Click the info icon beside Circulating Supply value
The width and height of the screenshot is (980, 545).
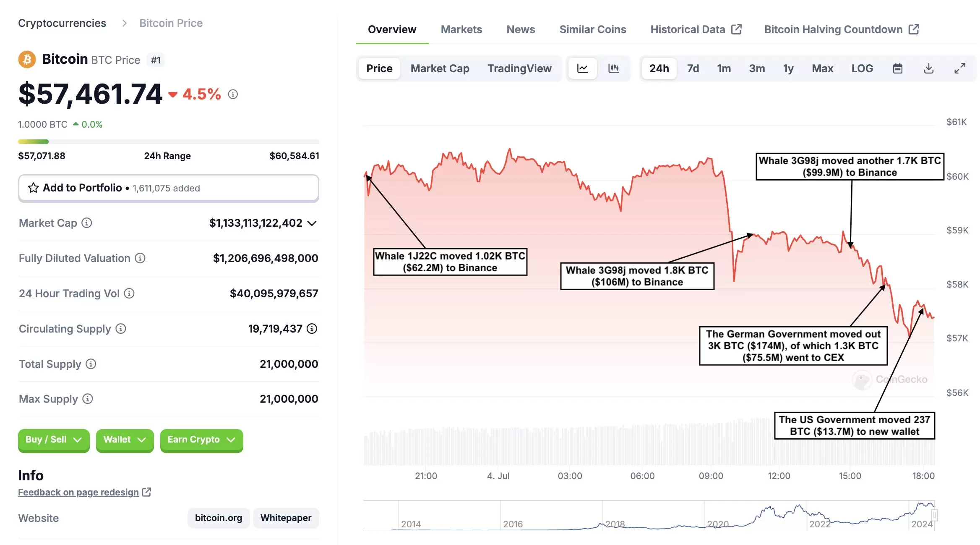(312, 329)
